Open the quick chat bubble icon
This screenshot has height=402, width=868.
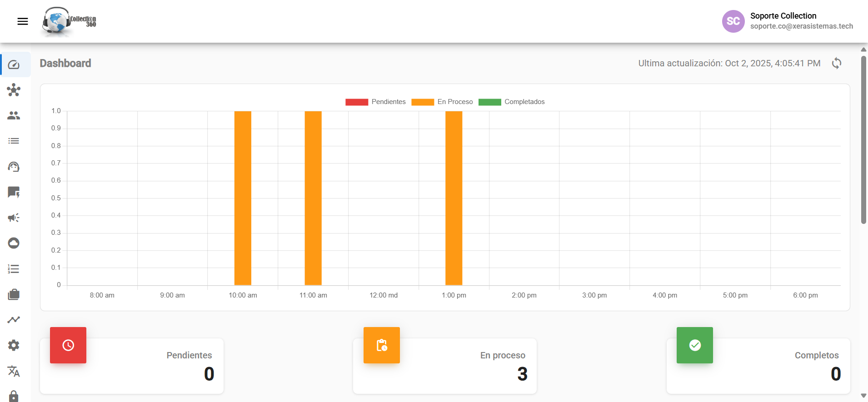14,192
